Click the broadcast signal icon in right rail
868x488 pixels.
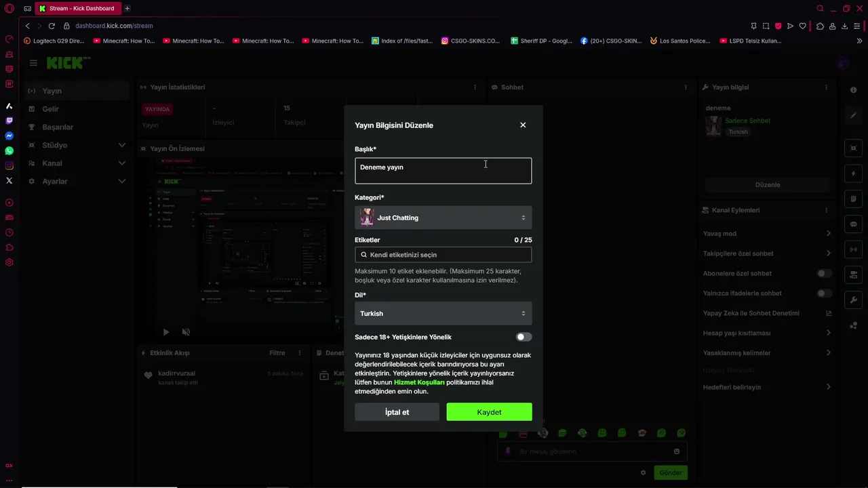(x=854, y=249)
